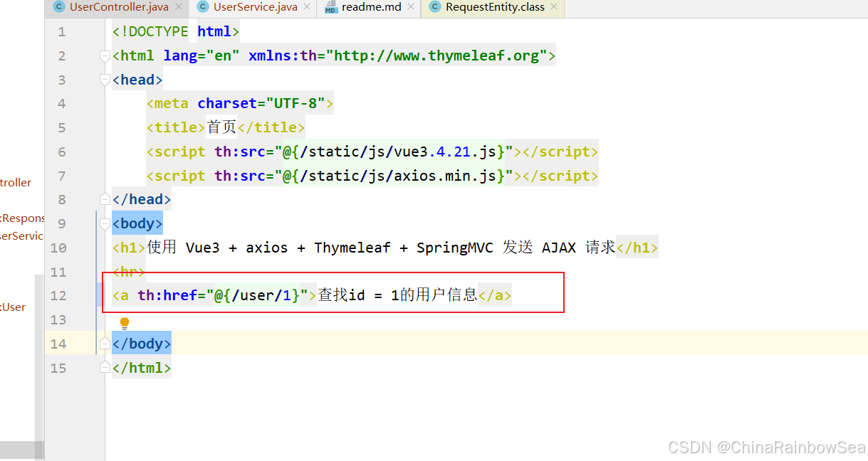Click the lang="en" attribute on line 2
The width and height of the screenshot is (868, 461).
[202, 55]
